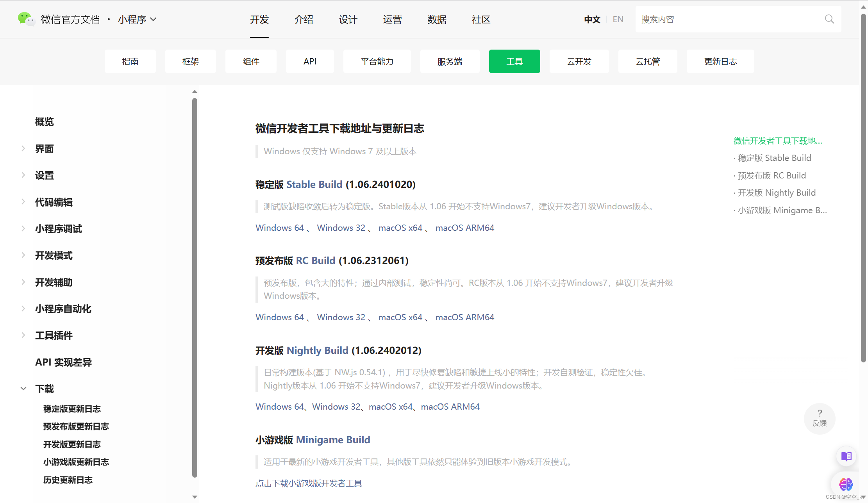This screenshot has width=868, height=503.
Task: Click the Minigame Build heading link
Action: 333,440
